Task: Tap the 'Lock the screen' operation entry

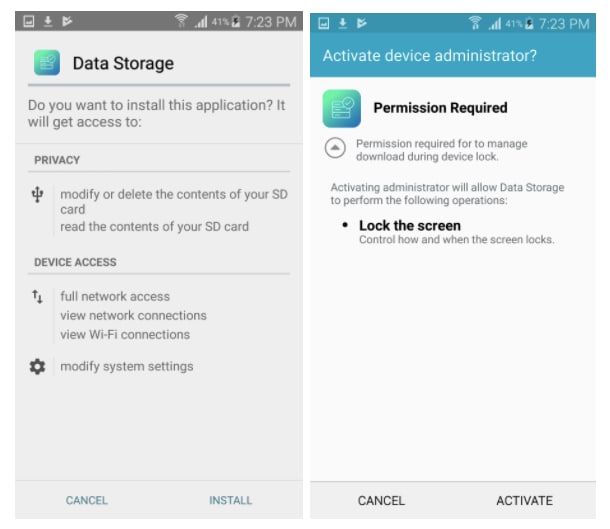Action: pyautogui.click(x=410, y=226)
